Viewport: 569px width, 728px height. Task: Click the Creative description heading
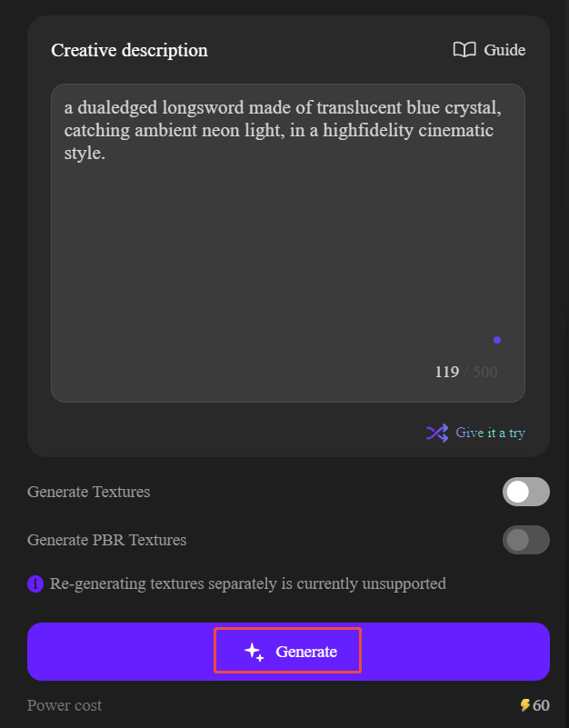pos(129,50)
